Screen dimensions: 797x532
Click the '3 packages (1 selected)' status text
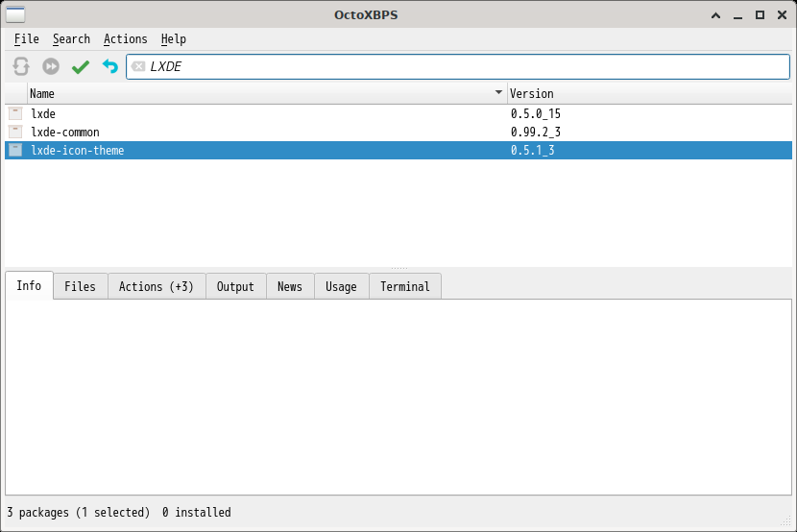79,512
